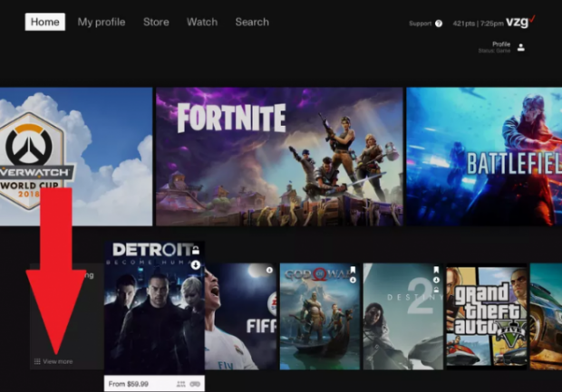
Task: Click the download icon on FIFA card
Action: click(x=269, y=271)
